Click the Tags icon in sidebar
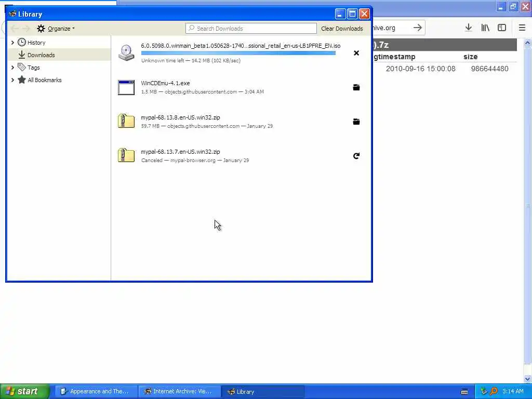Image resolution: width=532 pixels, height=399 pixels. click(x=22, y=67)
